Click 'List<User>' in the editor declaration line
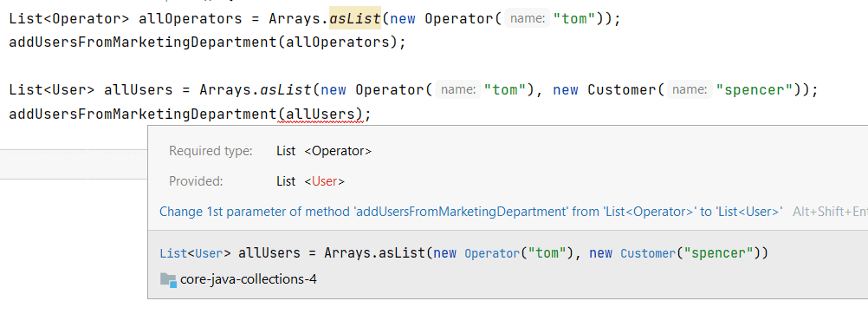Image resolution: width=868 pixels, height=314 pixels. (52, 89)
